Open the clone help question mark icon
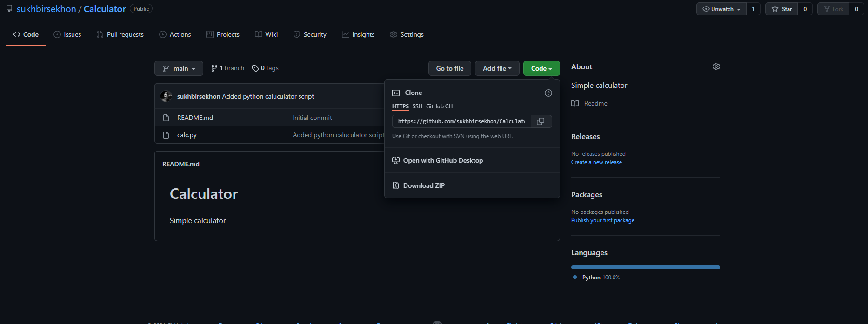 pos(548,93)
